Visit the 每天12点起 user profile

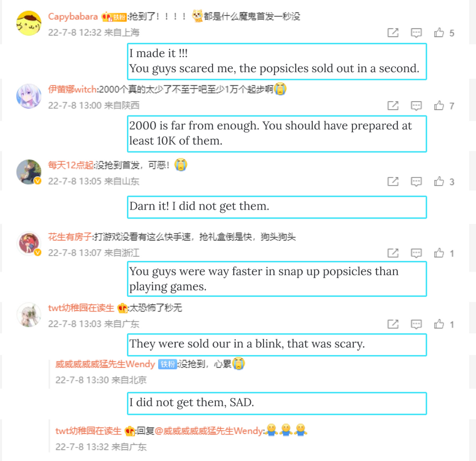[70, 165]
